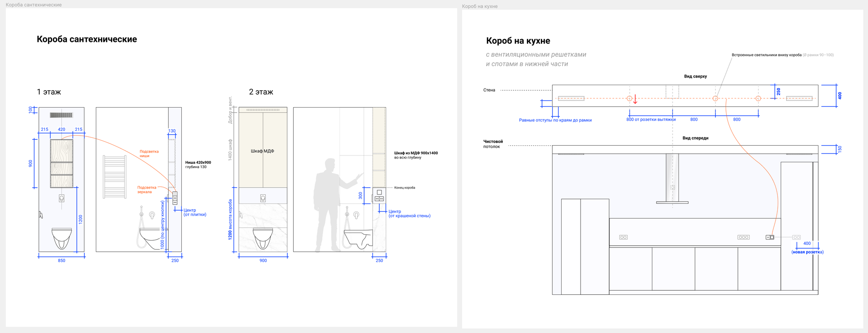Select the ventilation grille in 1 этаж elevation

(x=61, y=115)
